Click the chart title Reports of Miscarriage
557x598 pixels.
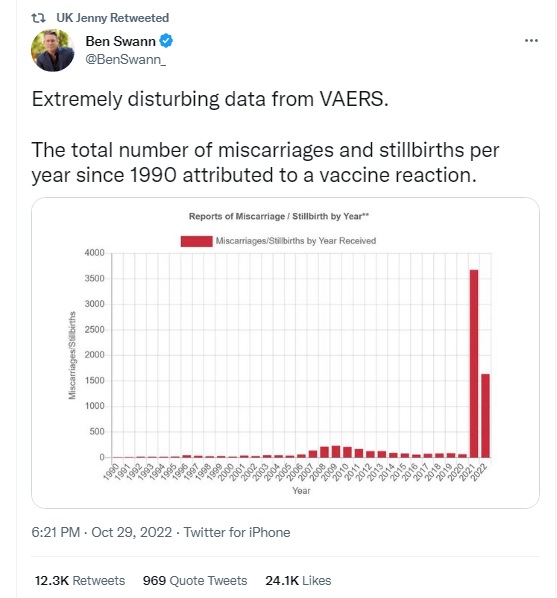279,216
